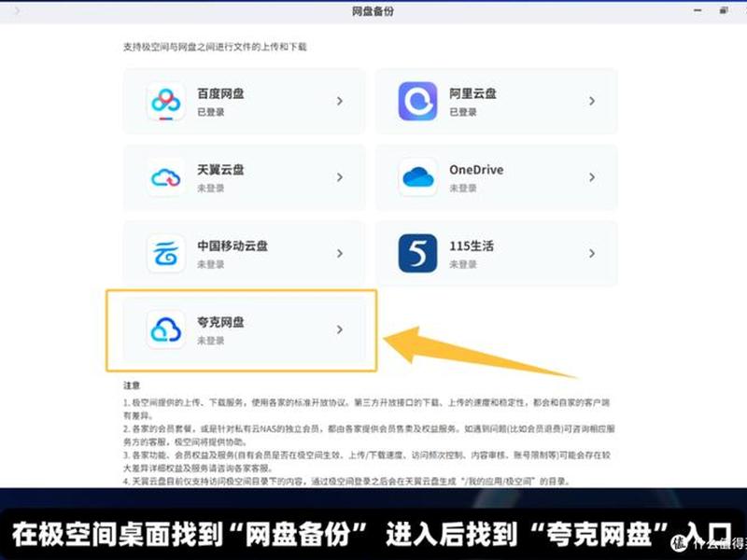Expand the 中国移动云盘 chevron arrow

click(x=340, y=253)
